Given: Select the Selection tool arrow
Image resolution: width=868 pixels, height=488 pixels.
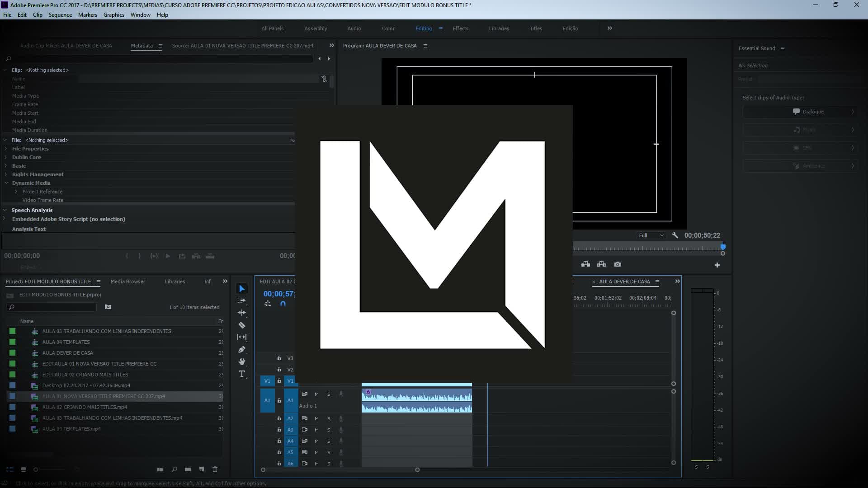Looking at the screenshot, I should coord(242,289).
